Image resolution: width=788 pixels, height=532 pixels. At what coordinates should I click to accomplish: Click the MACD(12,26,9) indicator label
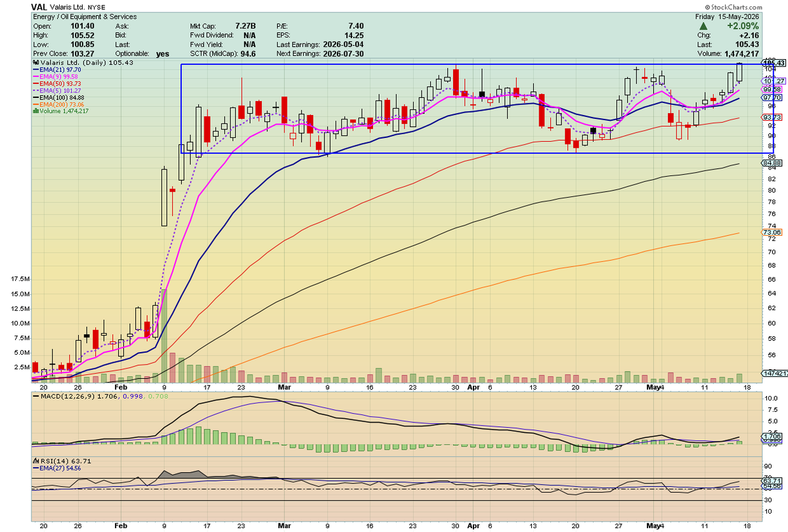[100, 395]
